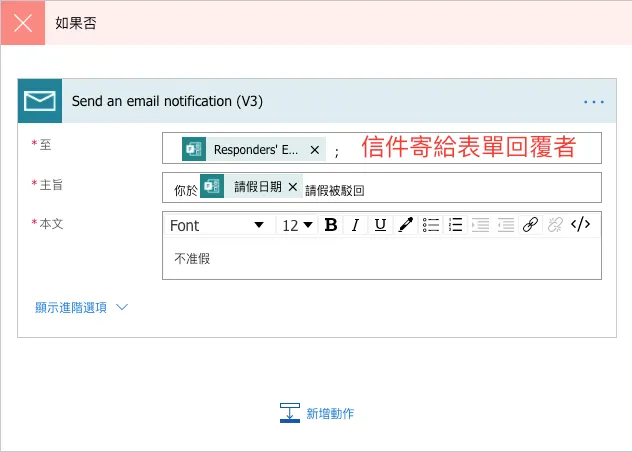Click the subject field text 請假被駁回
632x452 pixels.
pos(335,191)
